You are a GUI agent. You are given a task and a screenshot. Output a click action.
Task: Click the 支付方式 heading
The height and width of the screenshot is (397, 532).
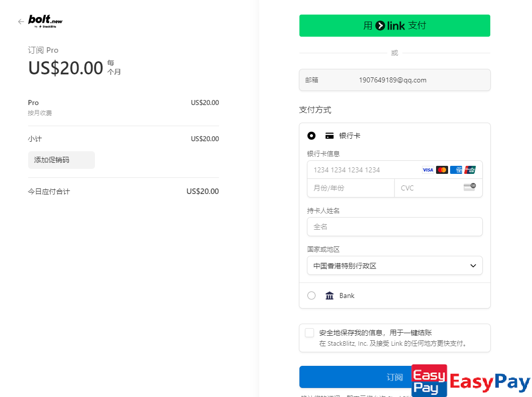pos(315,110)
